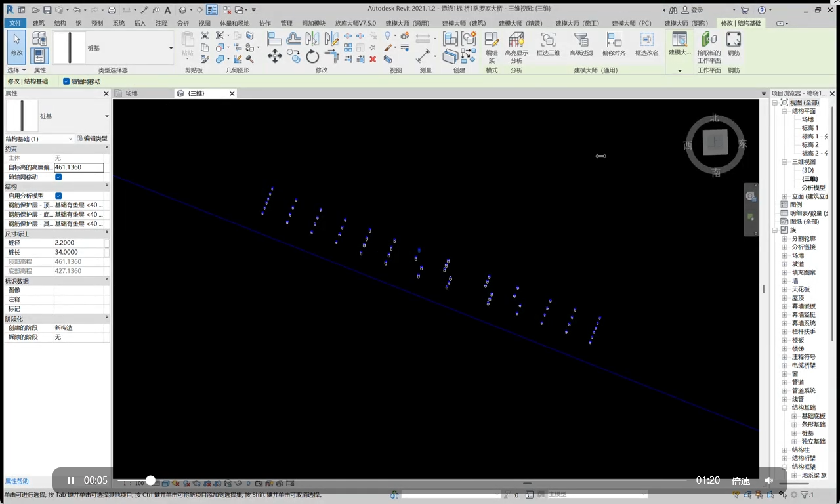
Task: Click the video progress slider handle
Action: (150, 480)
